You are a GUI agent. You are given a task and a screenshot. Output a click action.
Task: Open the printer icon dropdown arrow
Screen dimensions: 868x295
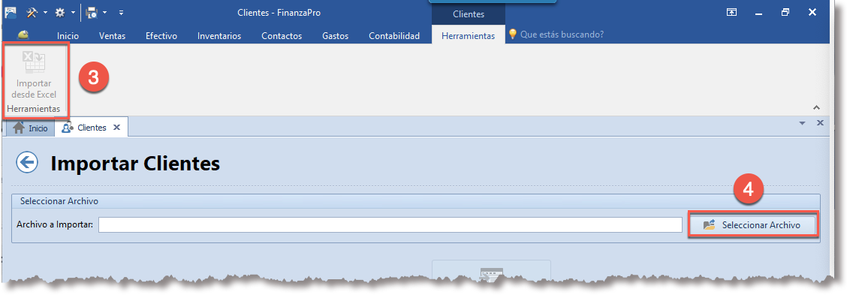(104, 12)
